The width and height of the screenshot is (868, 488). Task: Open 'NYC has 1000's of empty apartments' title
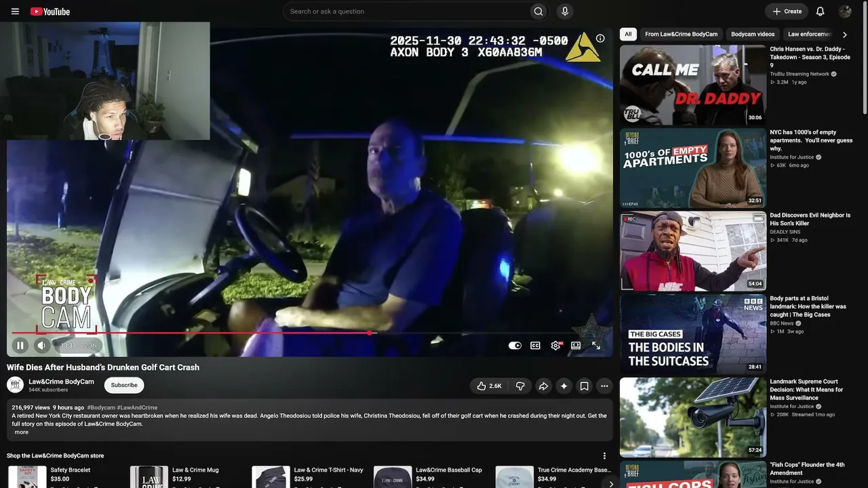(811, 140)
